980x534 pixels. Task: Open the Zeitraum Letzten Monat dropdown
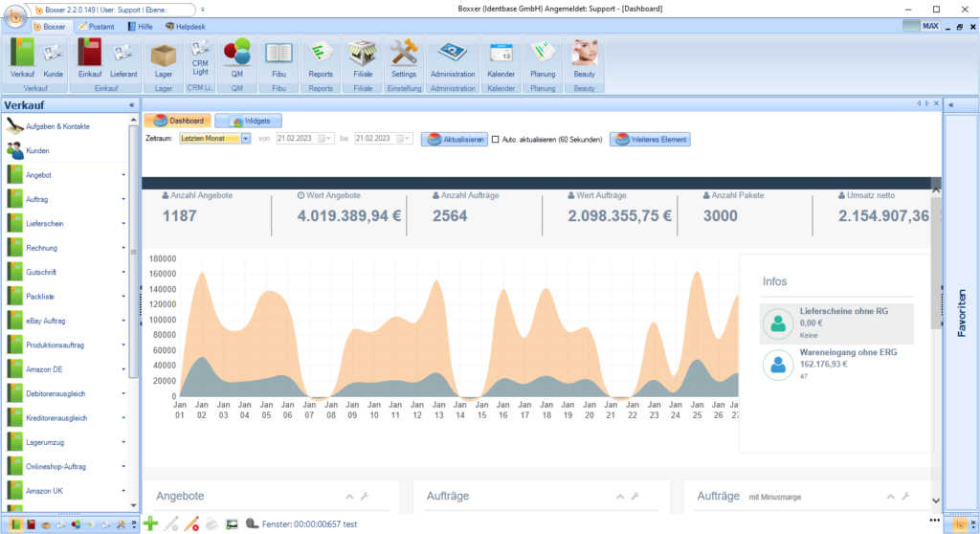coord(246,139)
